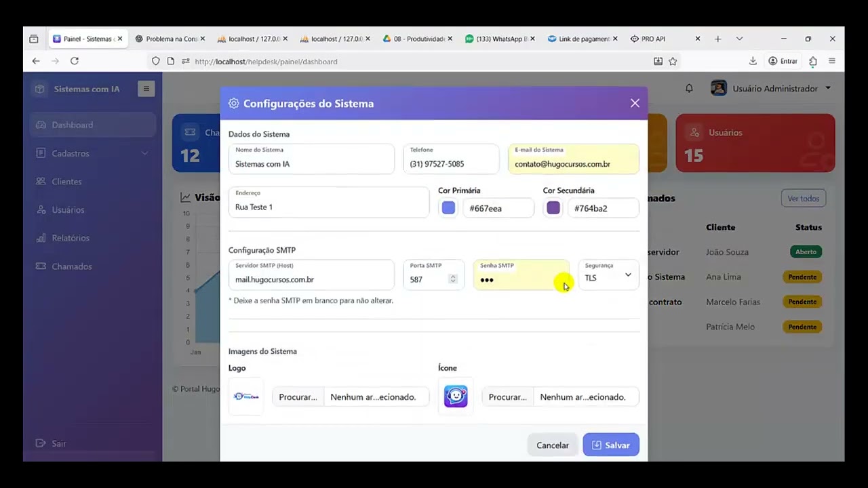Click the Aberto status badge
The image size is (868, 488).
tap(806, 251)
